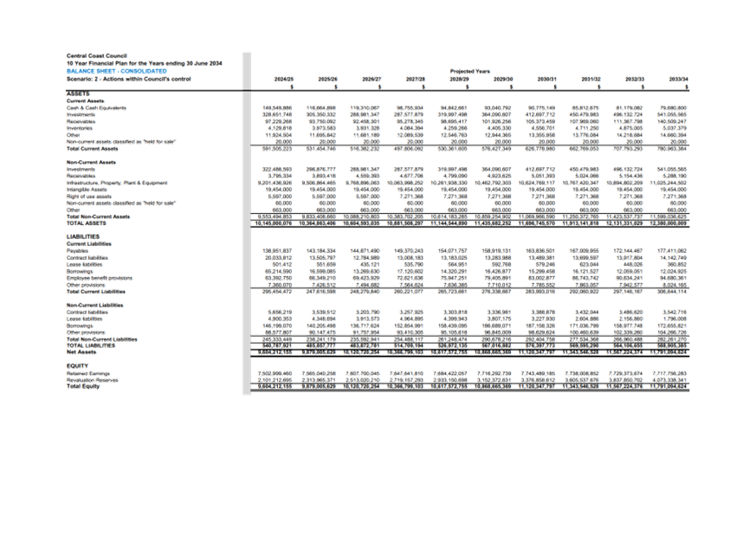Viewport: 756px width, 535px height.
Task: Click the Lease liabilities value 501,412
Action: [282, 264]
